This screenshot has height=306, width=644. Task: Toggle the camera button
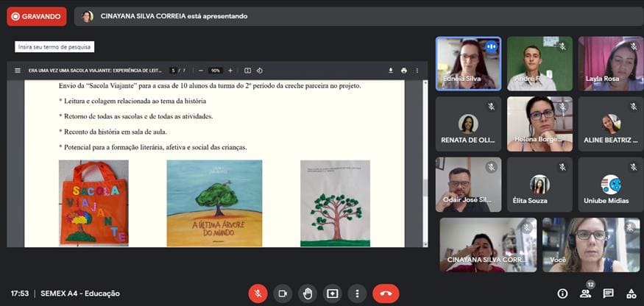283,293
